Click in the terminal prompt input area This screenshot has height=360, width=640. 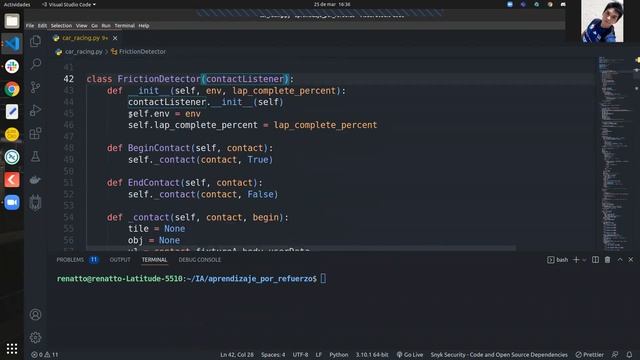pos(323,279)
